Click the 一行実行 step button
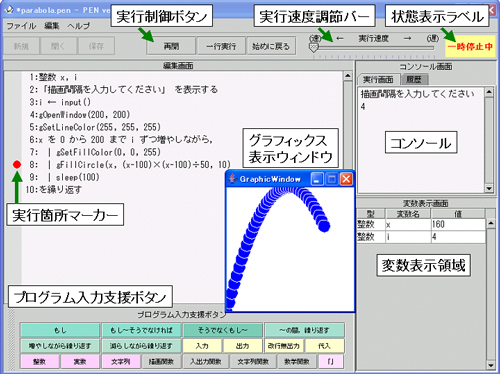 click(x=221, y=46)
